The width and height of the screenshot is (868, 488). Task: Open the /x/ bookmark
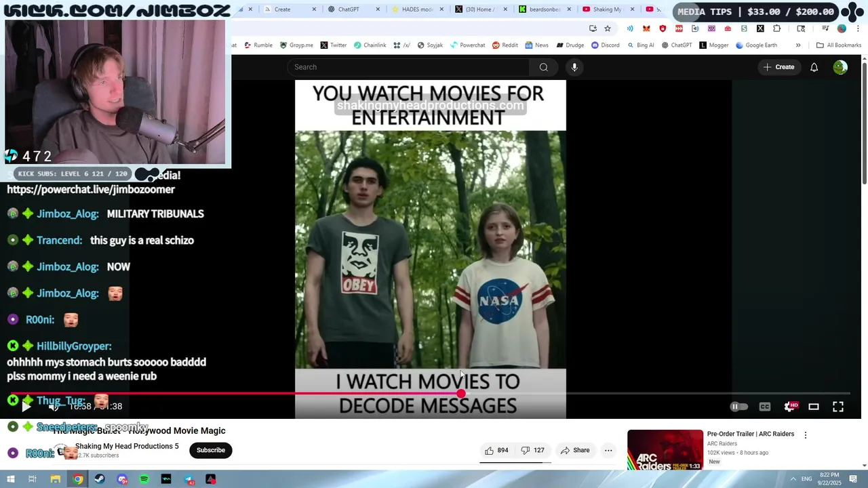[402, 45]
